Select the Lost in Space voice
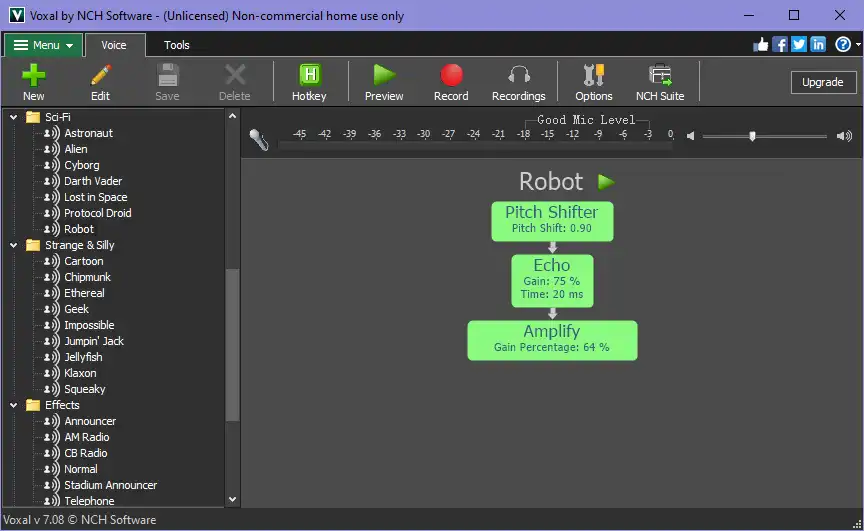The height and width of the screenshot is (531, 864). click(95, 197)
